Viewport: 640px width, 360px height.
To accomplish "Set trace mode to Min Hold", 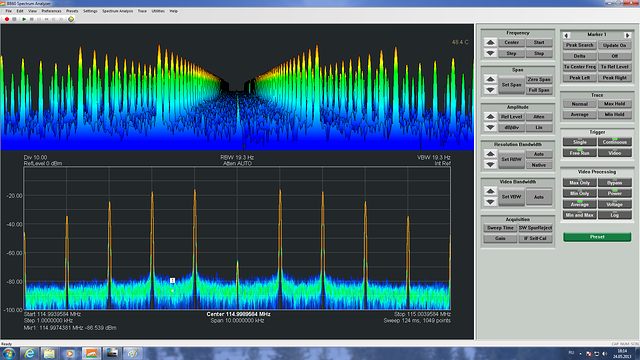I will pos(615,114).
